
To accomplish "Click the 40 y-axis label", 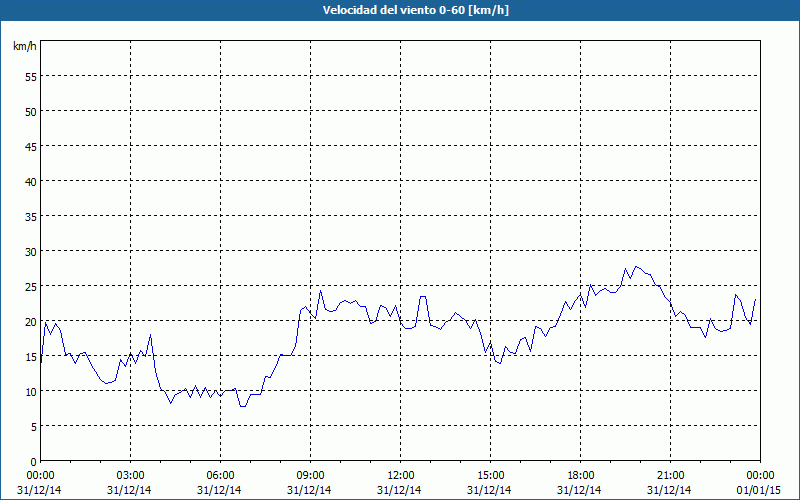I will tap(31, 182).
